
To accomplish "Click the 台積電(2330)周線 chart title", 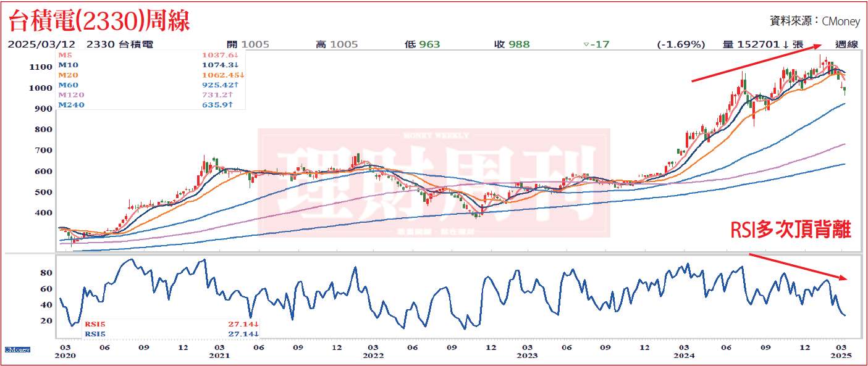I will point(99,20).
